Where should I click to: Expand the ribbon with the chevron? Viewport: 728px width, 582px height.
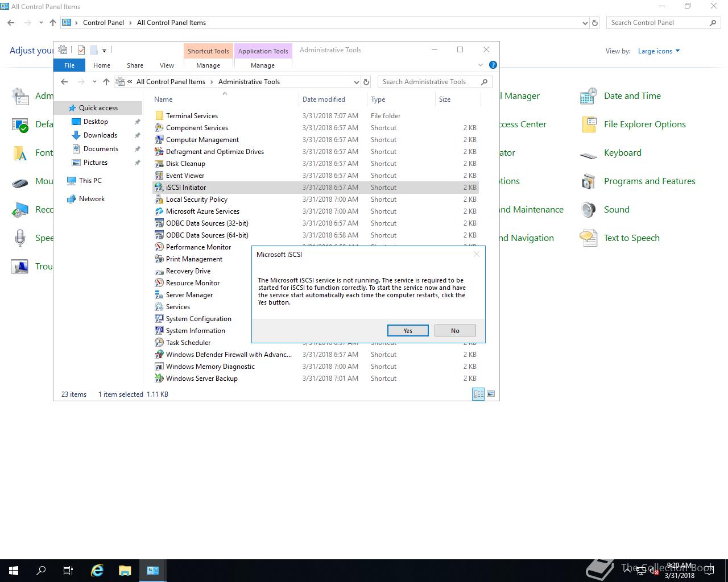coord(481,65)
